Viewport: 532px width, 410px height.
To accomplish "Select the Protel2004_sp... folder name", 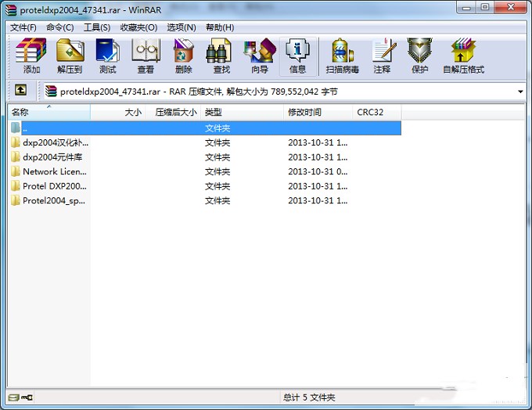I will [x=54, y=201].
